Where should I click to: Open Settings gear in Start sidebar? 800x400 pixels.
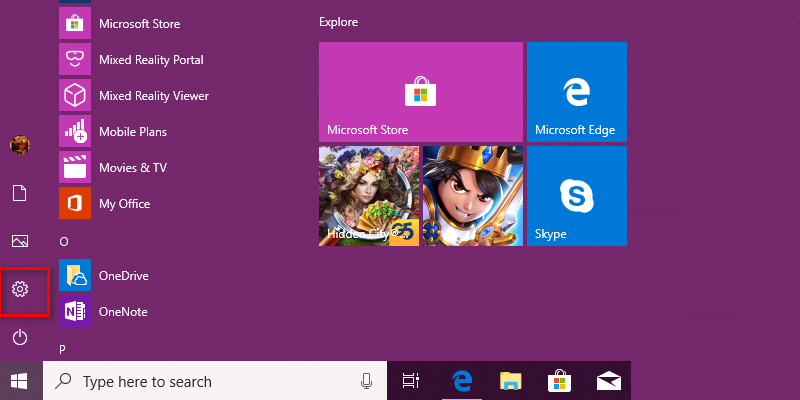tap(20, 289)
